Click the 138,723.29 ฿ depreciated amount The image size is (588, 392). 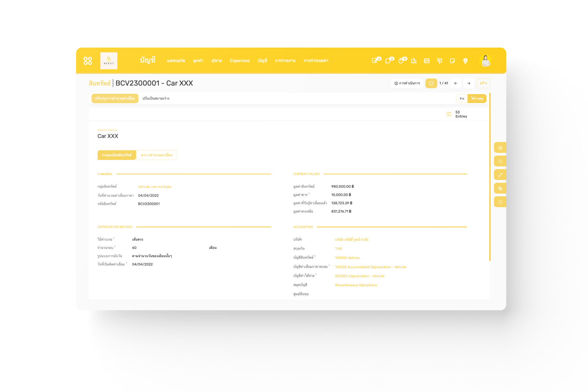[x=342, y=203]
